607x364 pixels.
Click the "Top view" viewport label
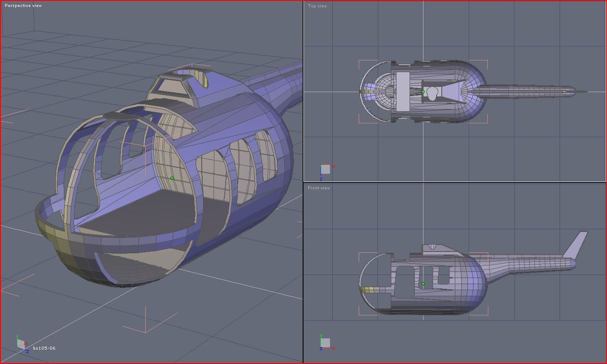coord(317,6)
